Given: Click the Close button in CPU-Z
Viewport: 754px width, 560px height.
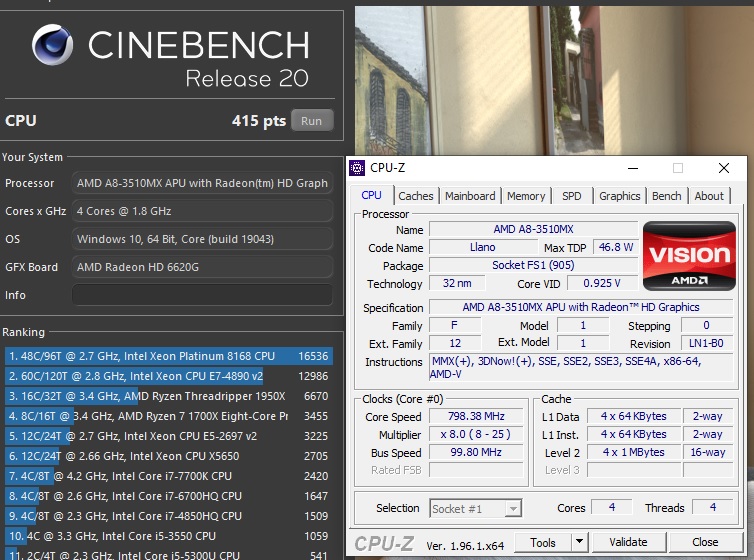Looking at the screenshot, I should [x=705, y=543].
